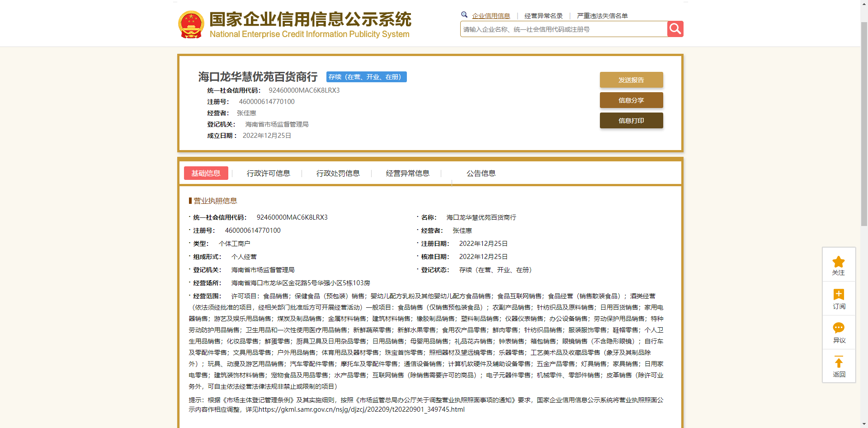Image resolution: width=868 pixels, height=428 pixels.
Task: Click the red search magnifier button
Action: tap(675, 29)
